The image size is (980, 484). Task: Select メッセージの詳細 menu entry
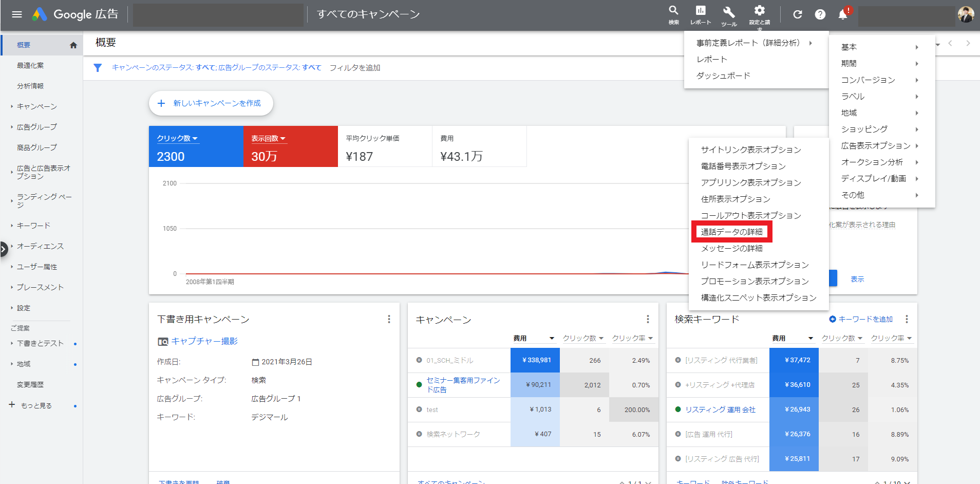(x=731, y=248)
